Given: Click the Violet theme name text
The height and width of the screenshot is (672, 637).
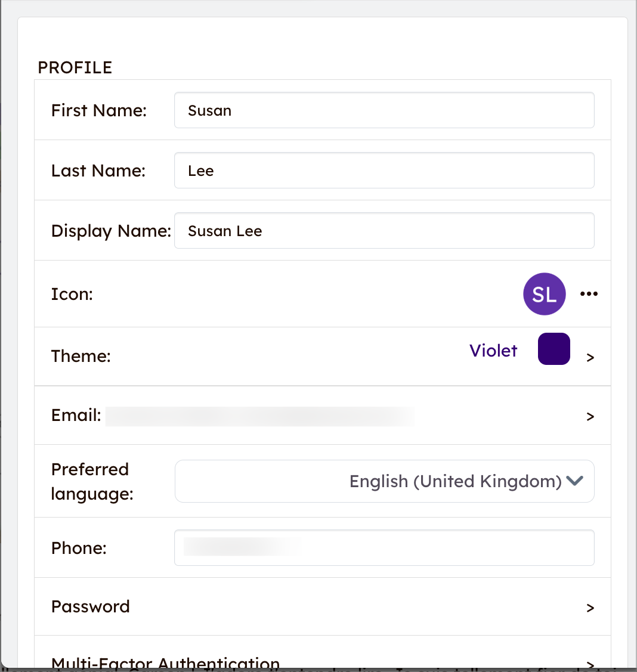Looking at the screenshot, I should [x=493, y=351].
